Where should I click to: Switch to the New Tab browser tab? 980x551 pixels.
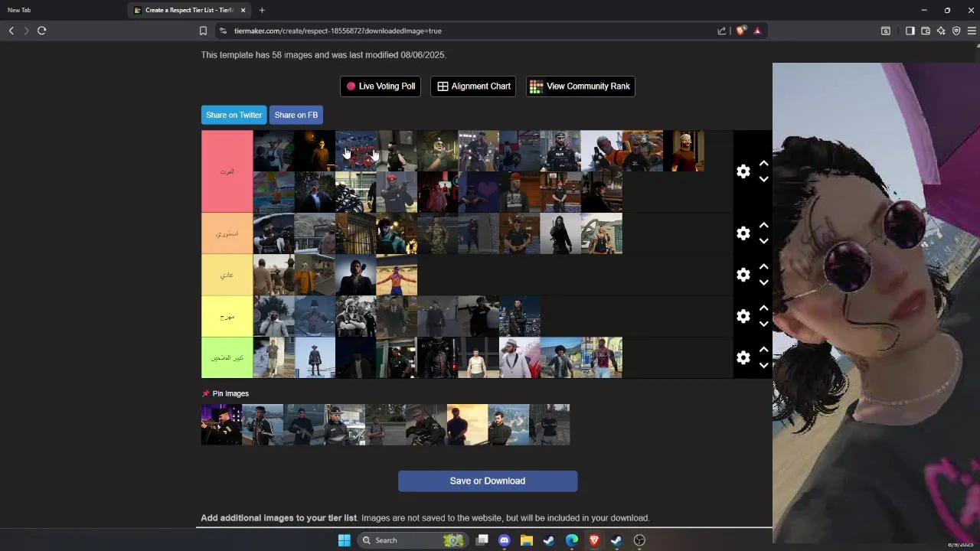click(61, 10)
